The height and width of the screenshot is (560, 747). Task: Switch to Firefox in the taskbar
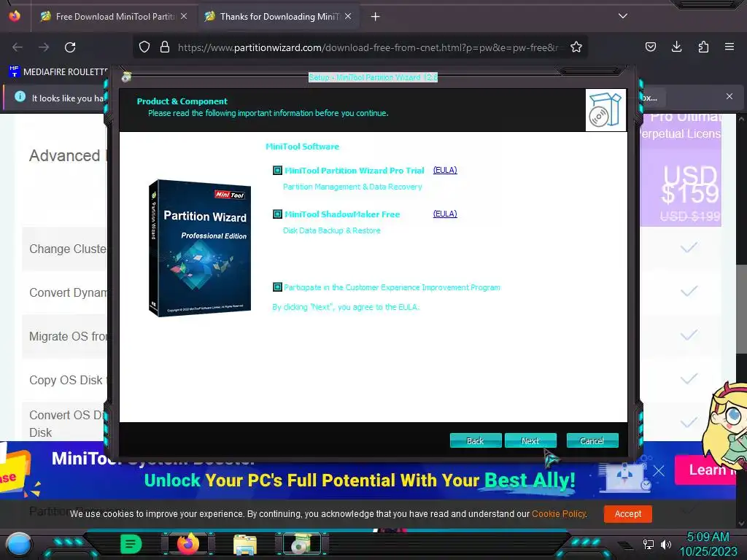187,544
